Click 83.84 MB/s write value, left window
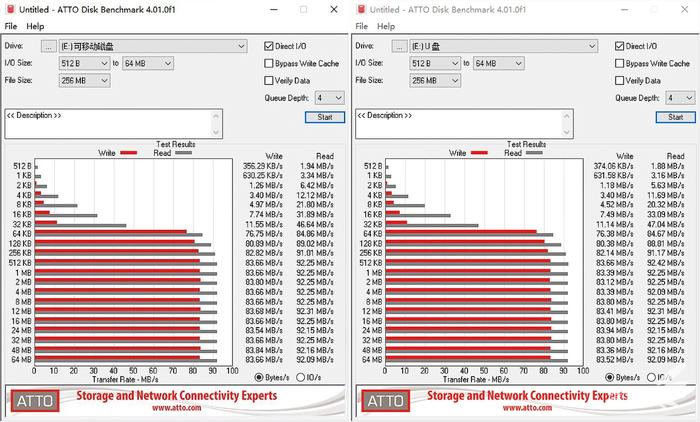Screen dimensions: 700x422 click(264, 350)
